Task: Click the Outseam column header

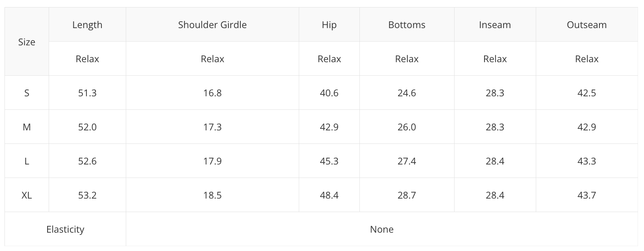Action: [x=586, y=25]
